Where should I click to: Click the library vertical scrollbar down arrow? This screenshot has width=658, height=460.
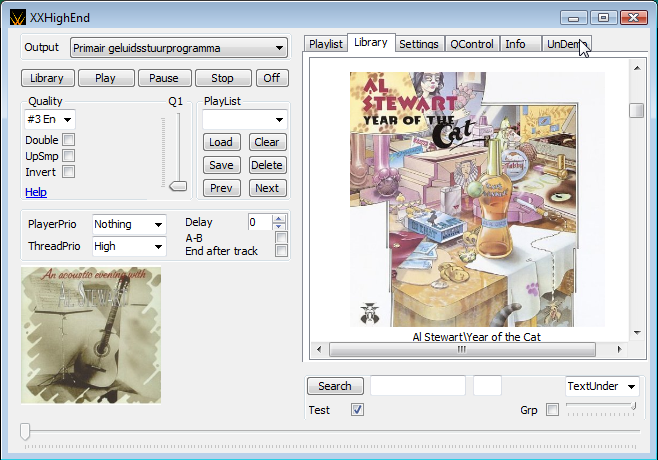point(637,333)
